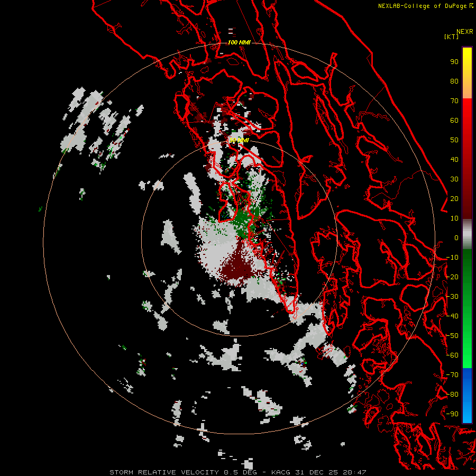Click the 50 value on velocity scale
476x476 pixels.
click(x=454, y=140)
